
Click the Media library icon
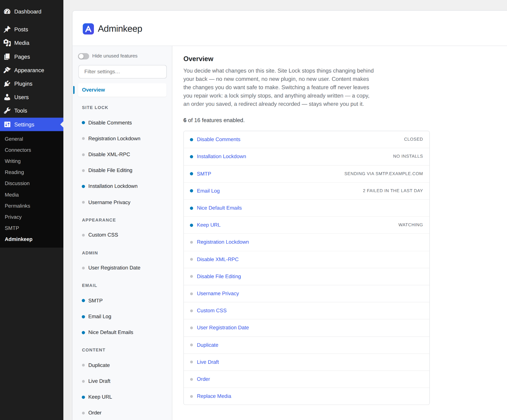pos(7,43)
